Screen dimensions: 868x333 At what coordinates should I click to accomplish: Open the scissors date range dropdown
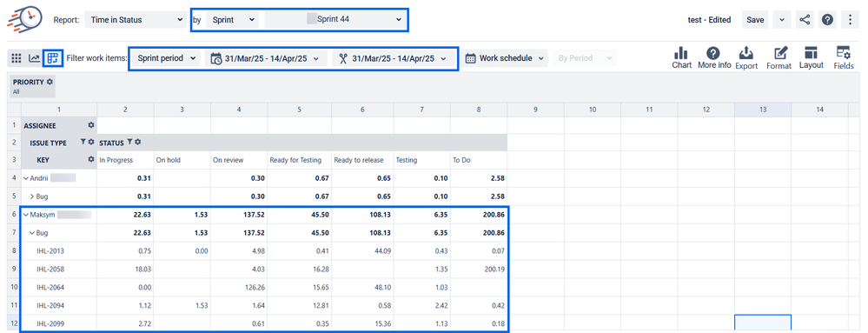[393, 58]
